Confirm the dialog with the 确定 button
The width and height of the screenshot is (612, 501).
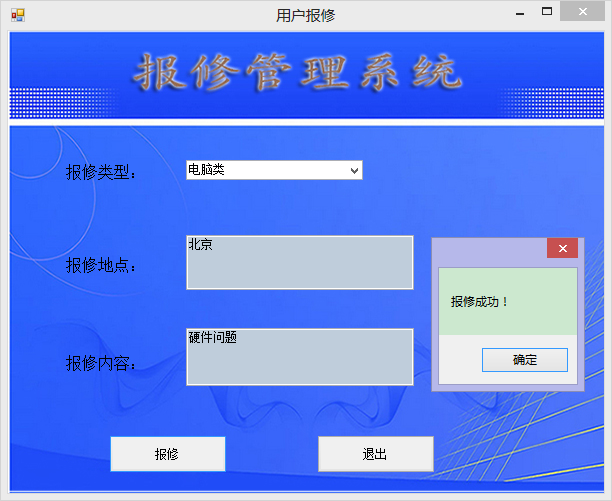pos(525,360)
